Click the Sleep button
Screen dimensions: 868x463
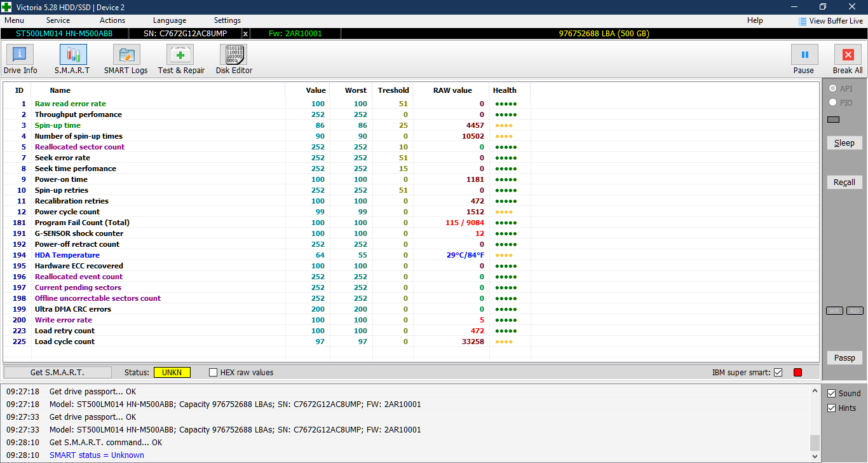(844, 143)
